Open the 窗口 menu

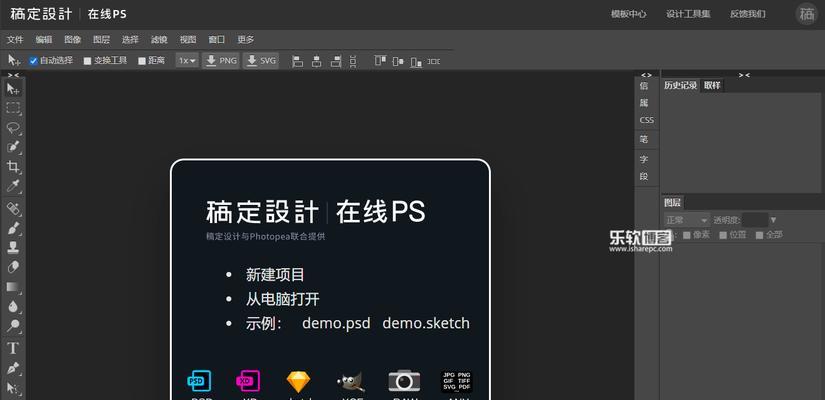coord(216,39)
